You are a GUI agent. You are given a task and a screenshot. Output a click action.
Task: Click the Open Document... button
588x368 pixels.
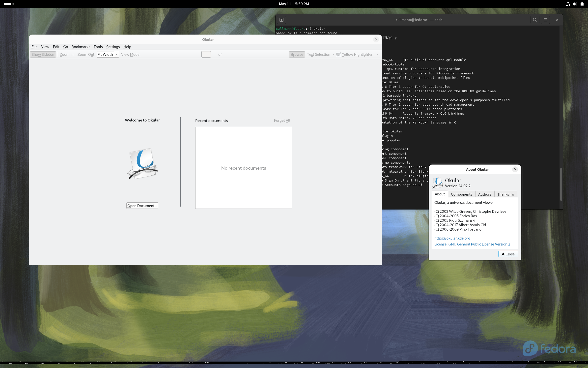tap(142, 206)
